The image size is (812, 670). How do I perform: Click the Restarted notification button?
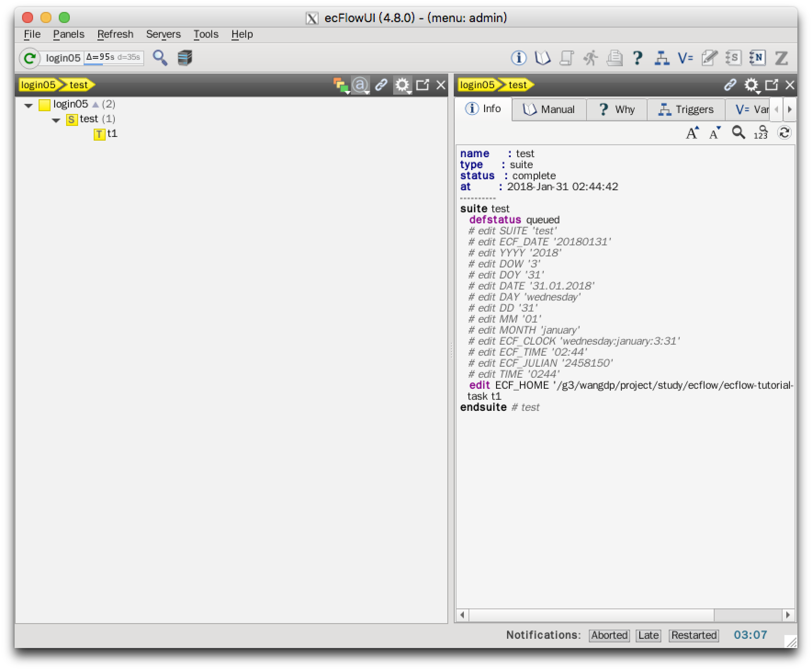point(694,635)
